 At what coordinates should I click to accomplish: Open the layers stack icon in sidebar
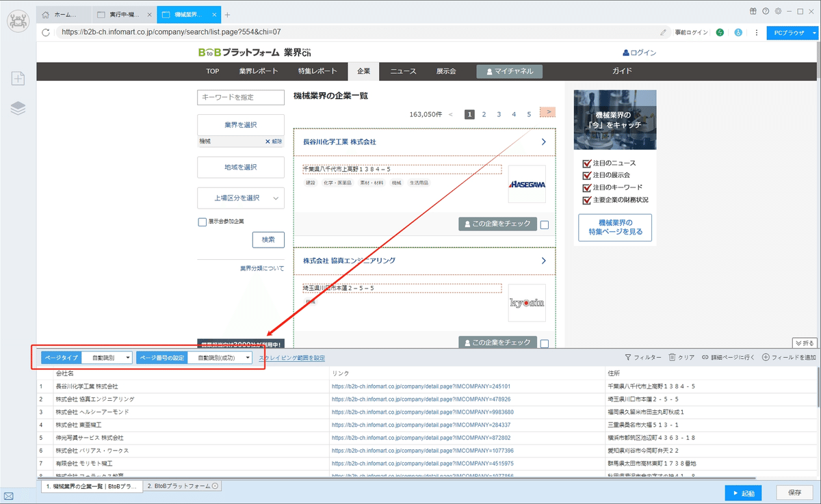(x=18, y=108)
